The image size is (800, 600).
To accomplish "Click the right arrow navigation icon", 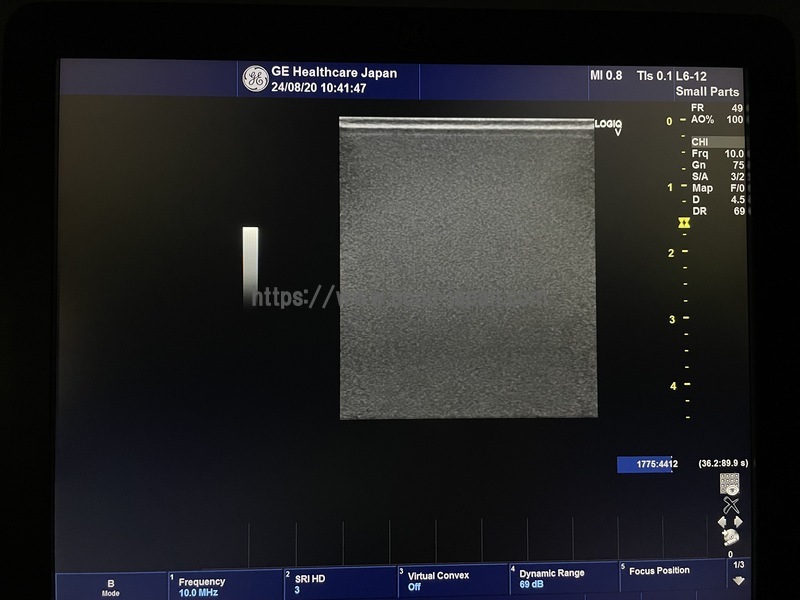I will point(738,522).
